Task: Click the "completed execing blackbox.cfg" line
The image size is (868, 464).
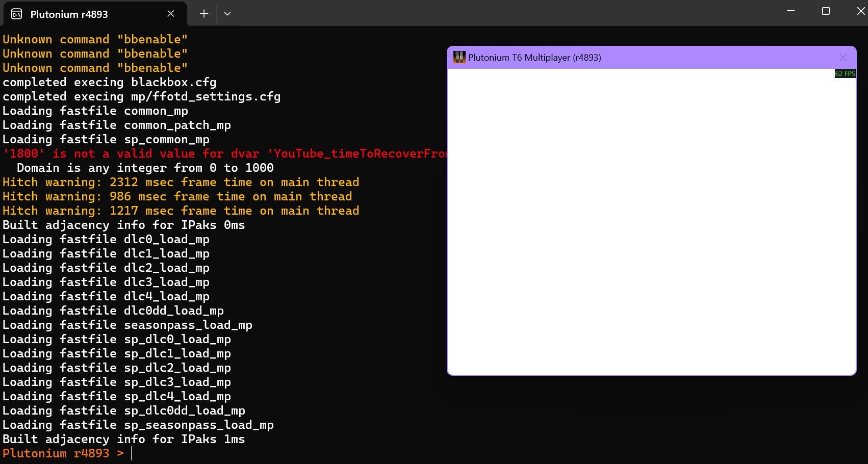Action: click(109, 82)
